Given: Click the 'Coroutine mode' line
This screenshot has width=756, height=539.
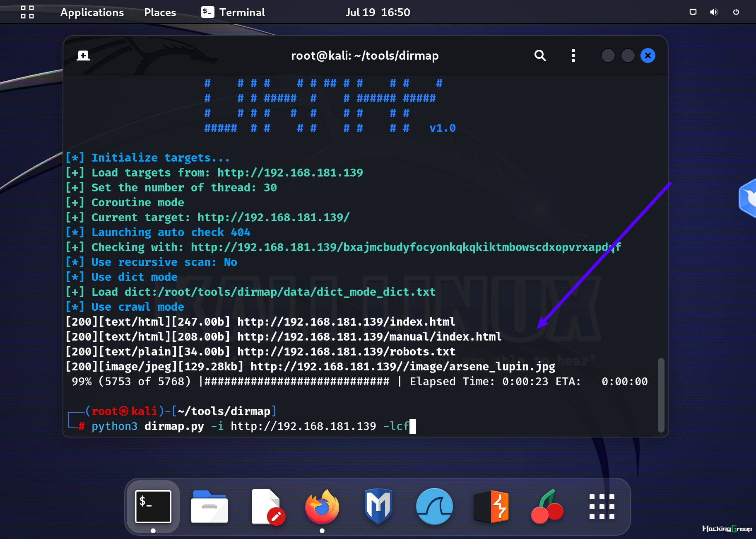Looking at the screenshot, I should [125, 203].
